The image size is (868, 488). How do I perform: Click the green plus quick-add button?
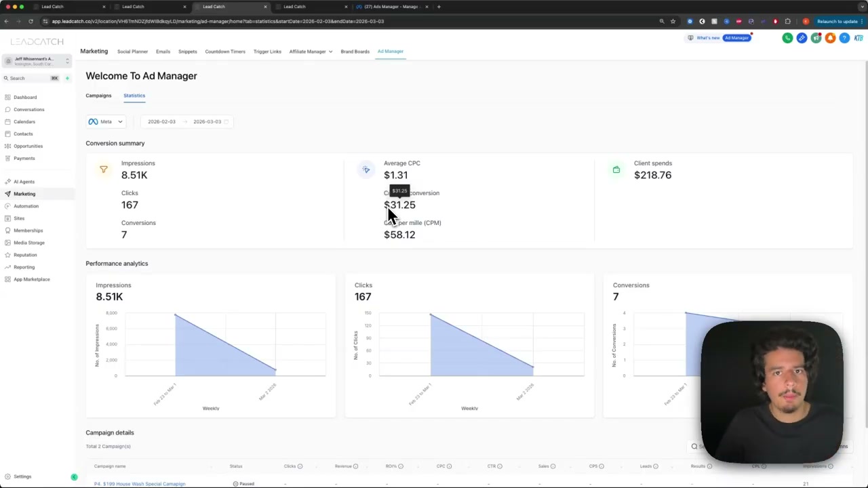tap(67, 78)
